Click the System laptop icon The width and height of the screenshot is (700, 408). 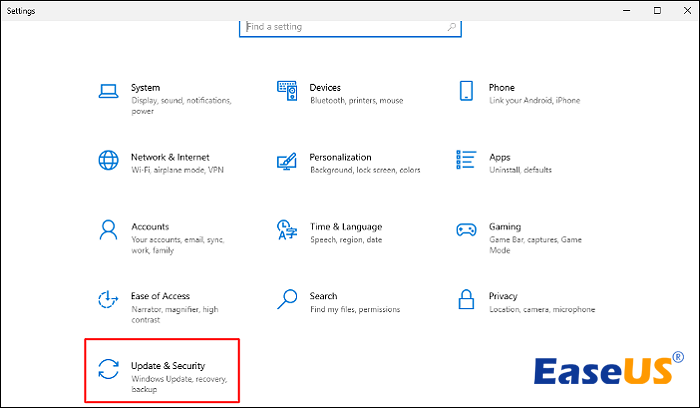click(x=108, y=92)
